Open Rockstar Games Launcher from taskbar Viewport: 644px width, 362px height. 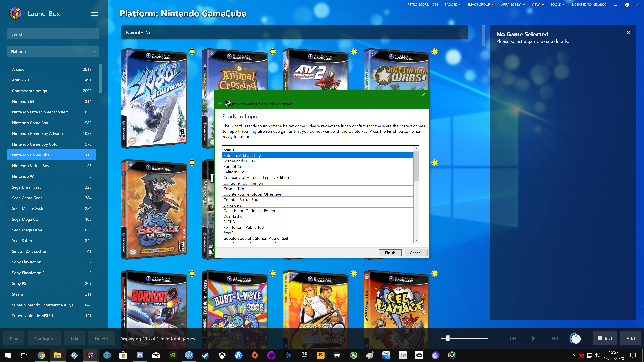pyautogui.click(x=320, y=355)
